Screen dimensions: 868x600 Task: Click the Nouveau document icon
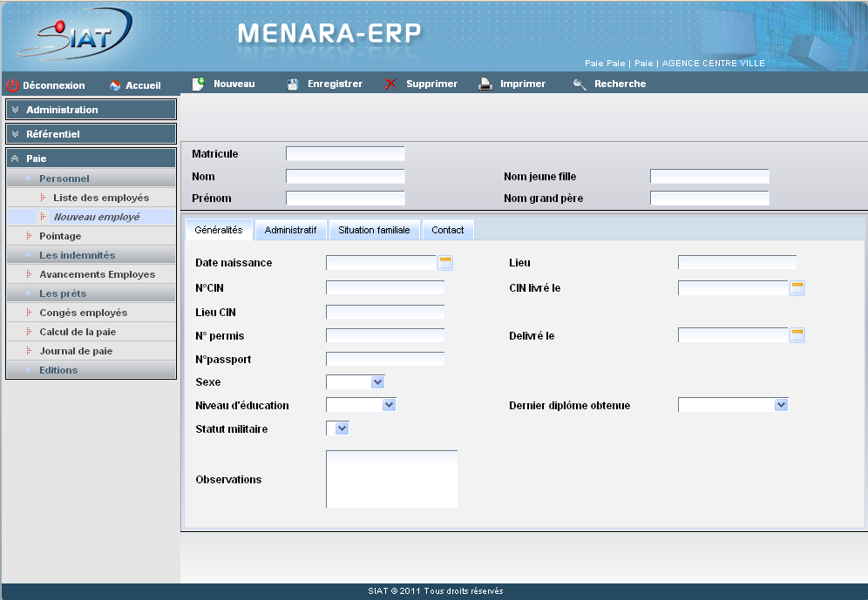198,84
